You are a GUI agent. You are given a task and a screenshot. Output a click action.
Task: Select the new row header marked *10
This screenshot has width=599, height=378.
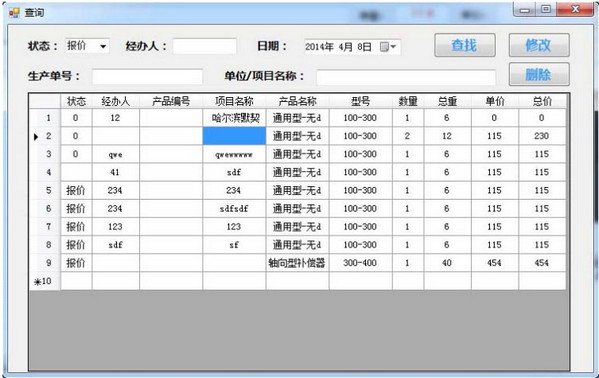point(45,281)
